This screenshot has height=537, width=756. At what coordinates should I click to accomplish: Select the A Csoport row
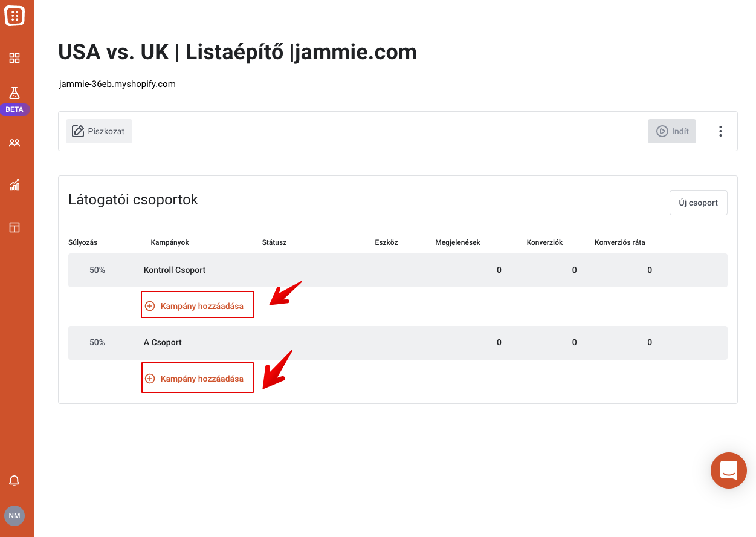pyautogui.click(x=398, y=343)
